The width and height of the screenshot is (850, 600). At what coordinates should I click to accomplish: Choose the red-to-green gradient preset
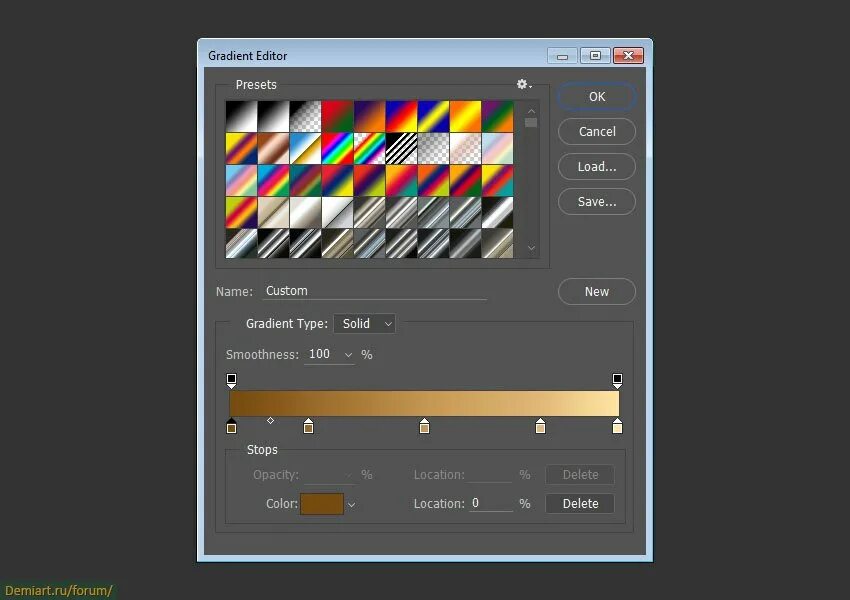click(x=337, y=117)
